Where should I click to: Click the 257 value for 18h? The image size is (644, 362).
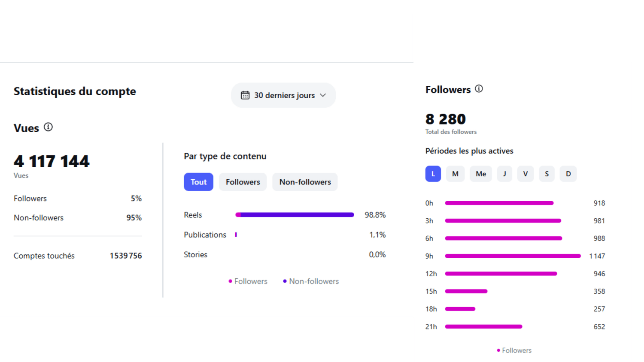(599, 309)
